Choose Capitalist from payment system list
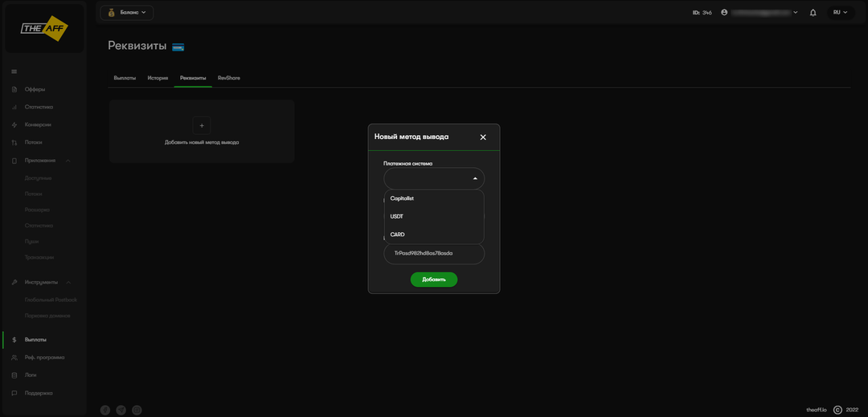Image resolution: width=868 pixels, height=417 pixels. (402, 198)
